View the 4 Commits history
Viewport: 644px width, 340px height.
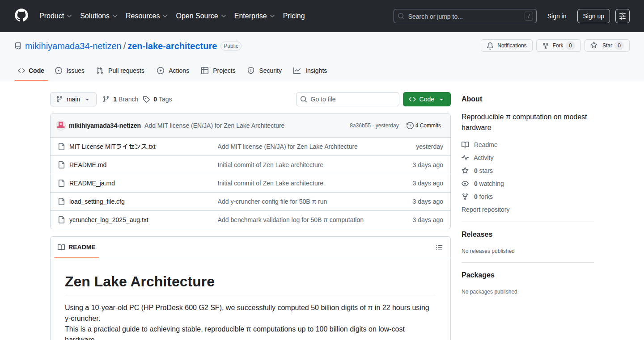(424, 126)
